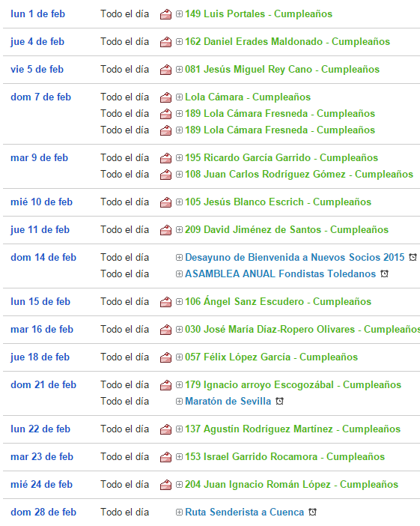Open 209 David Jiménez de Santos birthday event
This screenshot has height=526, width=420.
[287, 230]
